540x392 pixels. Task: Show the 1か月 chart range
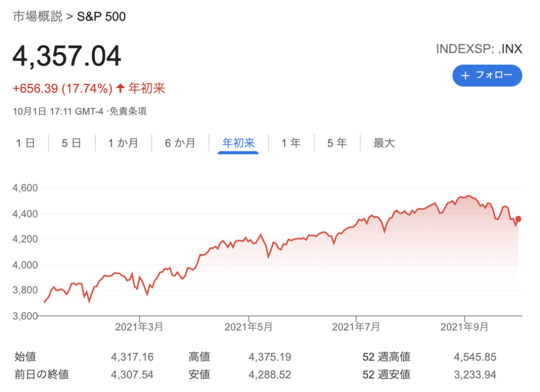[123, 143]
